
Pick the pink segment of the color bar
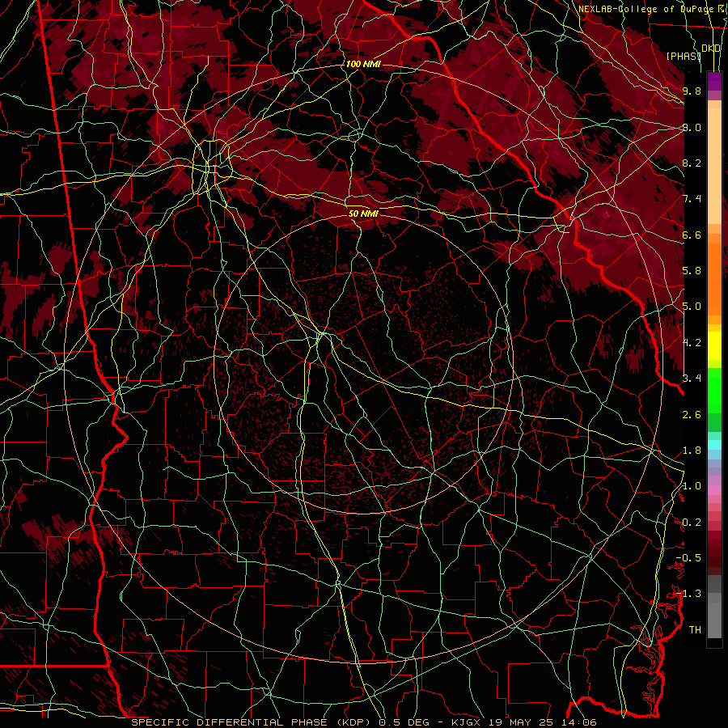(714, 490)
